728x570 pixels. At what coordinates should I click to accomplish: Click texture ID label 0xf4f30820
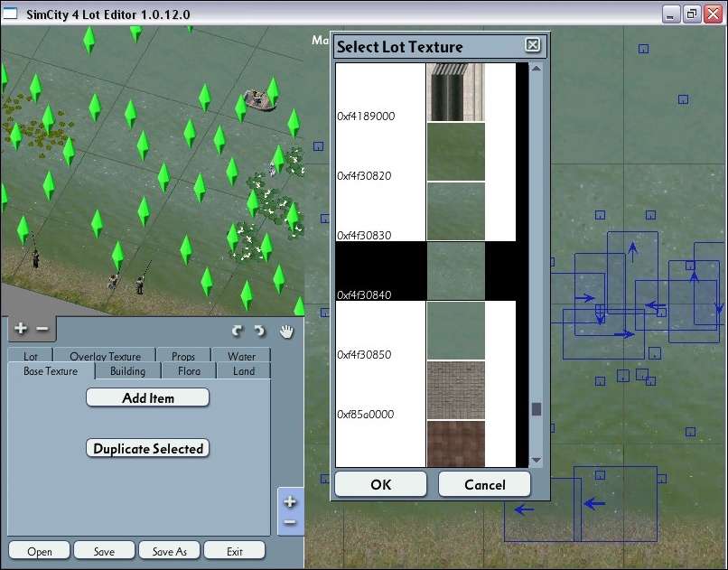pyautogui.click(x=364, y=176)
